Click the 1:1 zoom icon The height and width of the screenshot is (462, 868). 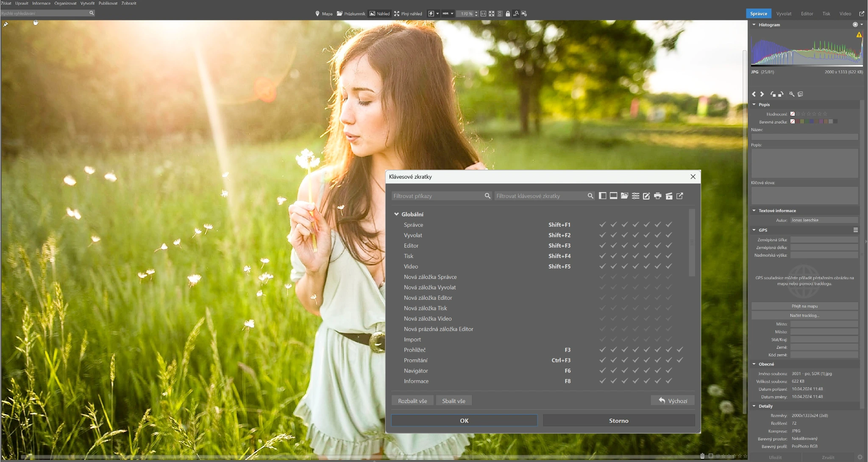click(x=483, y=14)
